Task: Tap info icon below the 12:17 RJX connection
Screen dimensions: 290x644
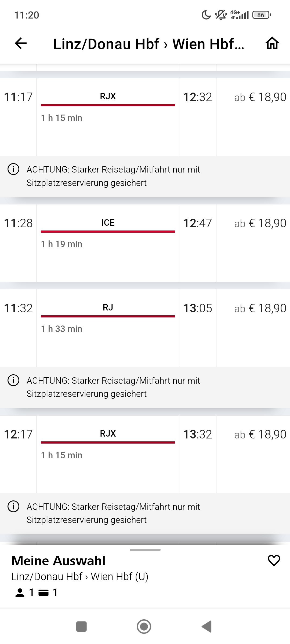Action: 13,506
